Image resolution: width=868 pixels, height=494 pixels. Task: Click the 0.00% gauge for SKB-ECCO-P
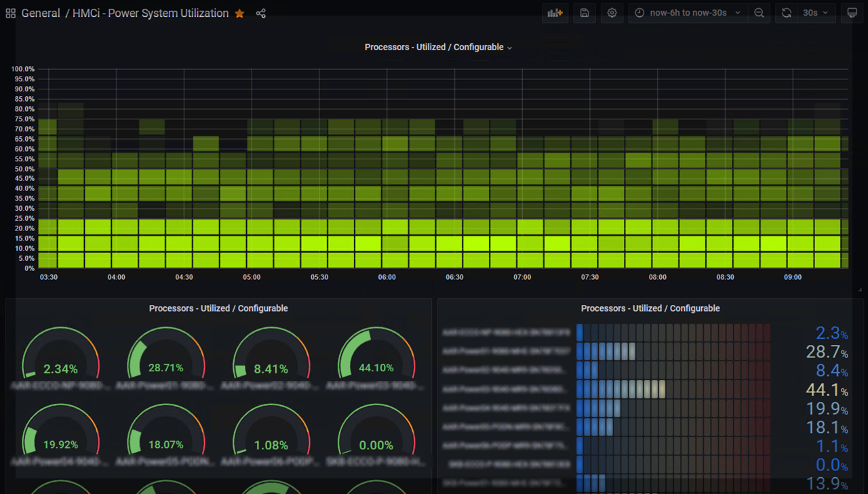[x=376, y=445]
